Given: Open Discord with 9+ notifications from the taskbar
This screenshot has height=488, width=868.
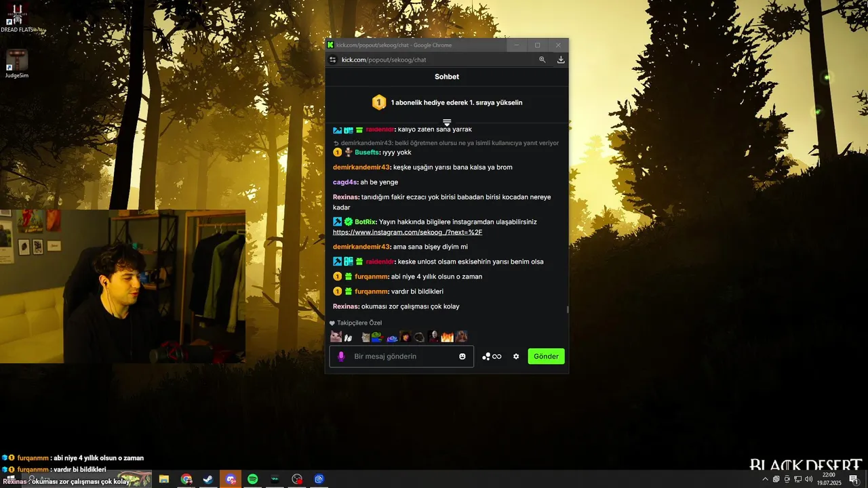Looking at the screenshot, I should pyautogui.click(x=231, y=479).
